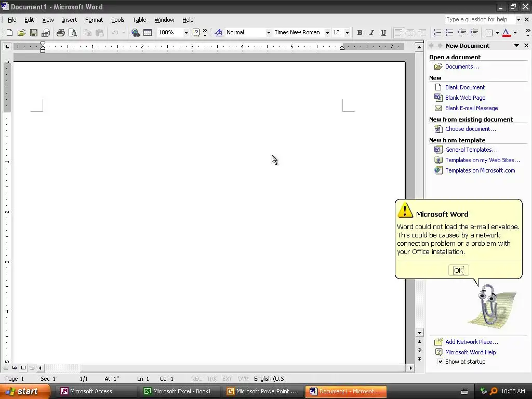Click the Save floppy disk icon
The width and height of the screenshot is (532, 399).
tap(34, 33)
